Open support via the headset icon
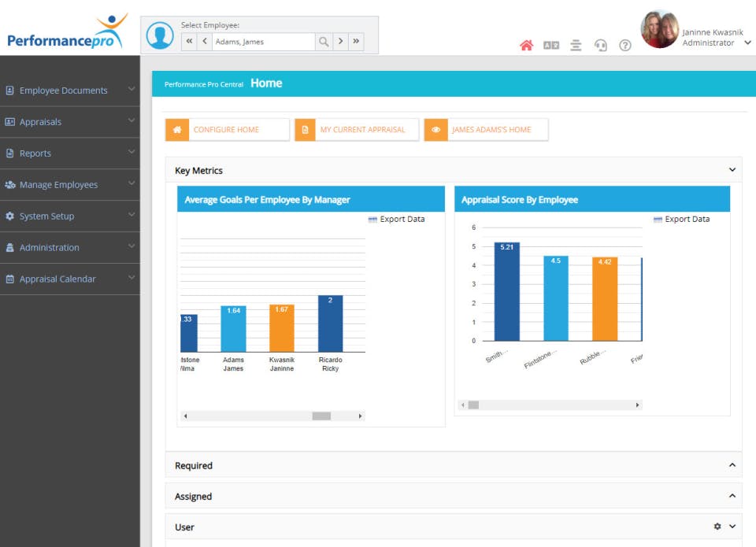The width and height of the screenshot is (756, 547). pos(601,46)
